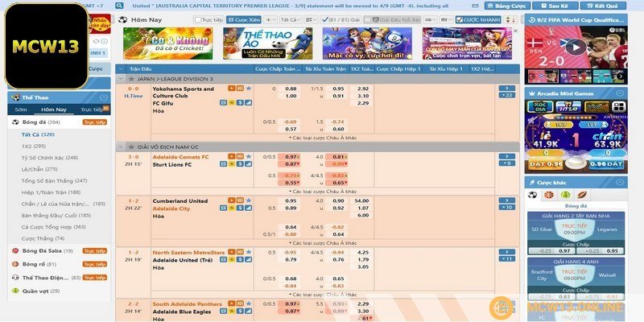
Task: Open live stream icon for Cumberland United match
Action: 232,200
